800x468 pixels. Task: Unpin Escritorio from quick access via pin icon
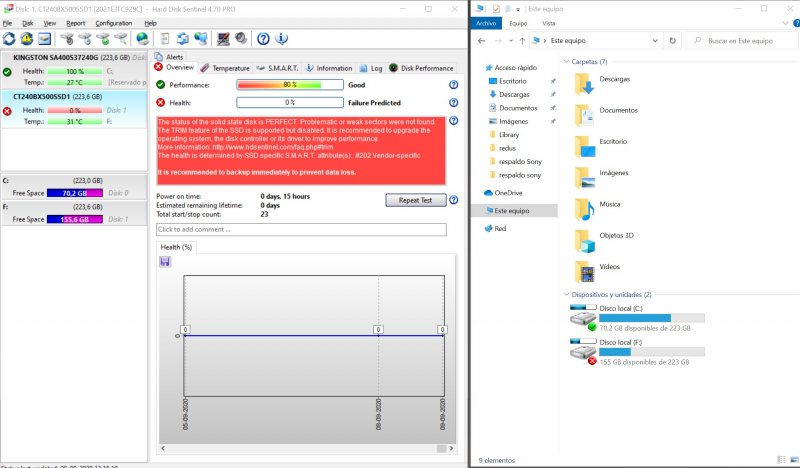tap(553, 81)
